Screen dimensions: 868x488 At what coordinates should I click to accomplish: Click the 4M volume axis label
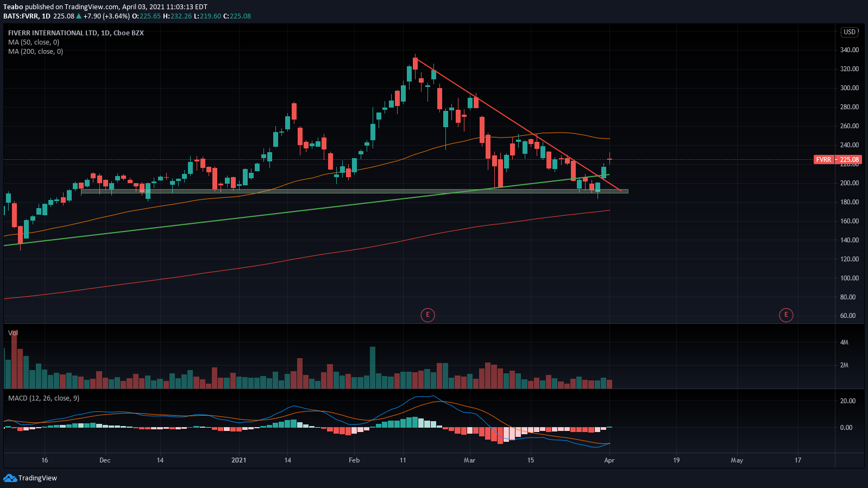(x=844, y=342)
